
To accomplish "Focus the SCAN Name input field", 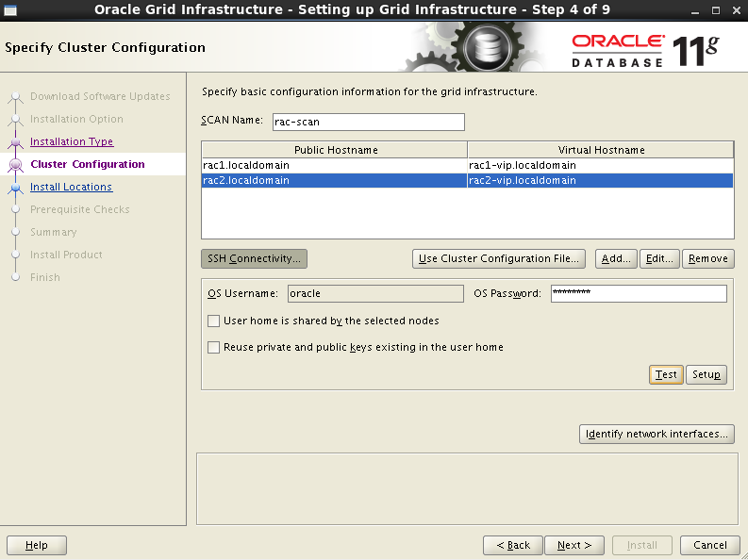I will (368, 122).
